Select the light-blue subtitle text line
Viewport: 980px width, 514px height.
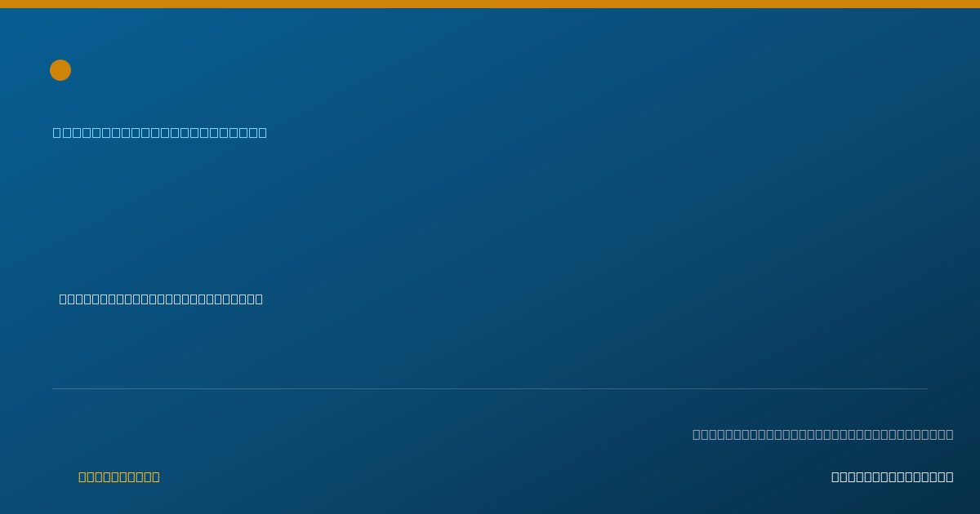click(x=160, y=132)
